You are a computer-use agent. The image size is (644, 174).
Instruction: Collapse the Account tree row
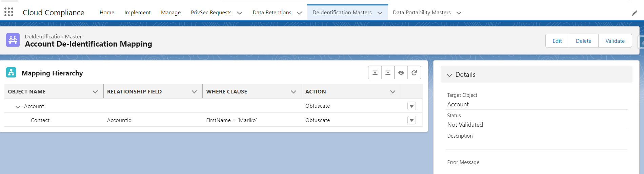[18, 107]
